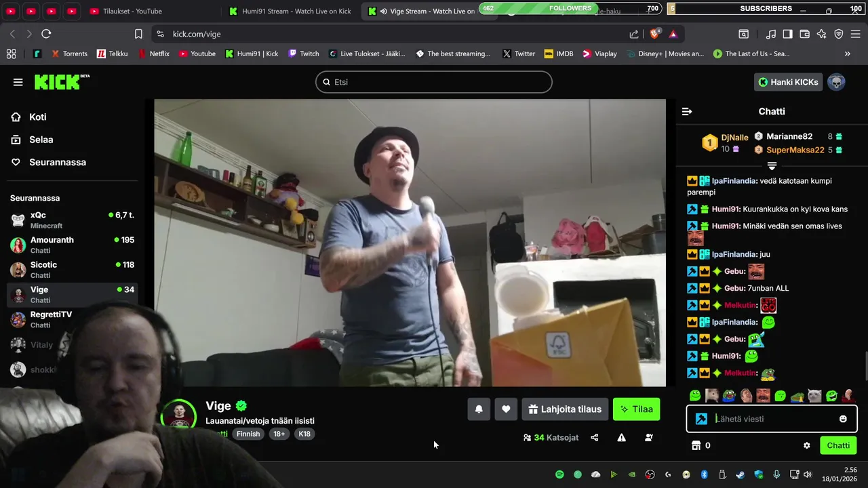Expand the chat leaderboard with the down arrow

pyautogui.click(x=772, y=165)
